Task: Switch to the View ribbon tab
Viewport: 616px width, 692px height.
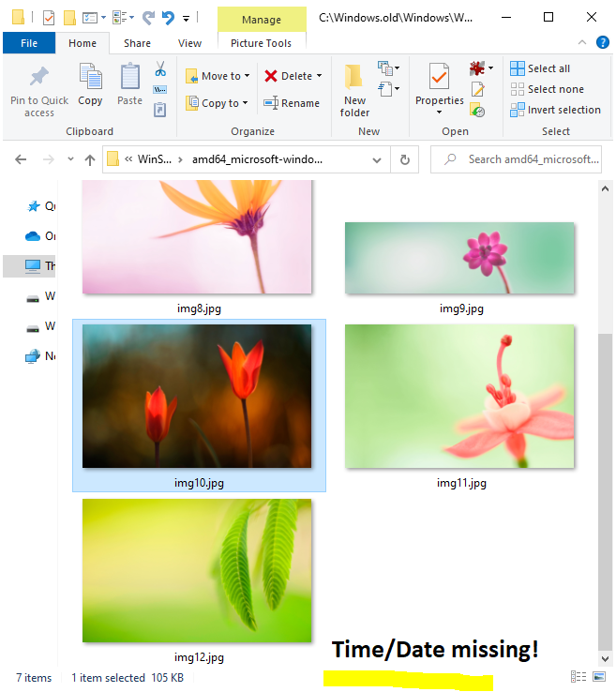Action: 189,43
